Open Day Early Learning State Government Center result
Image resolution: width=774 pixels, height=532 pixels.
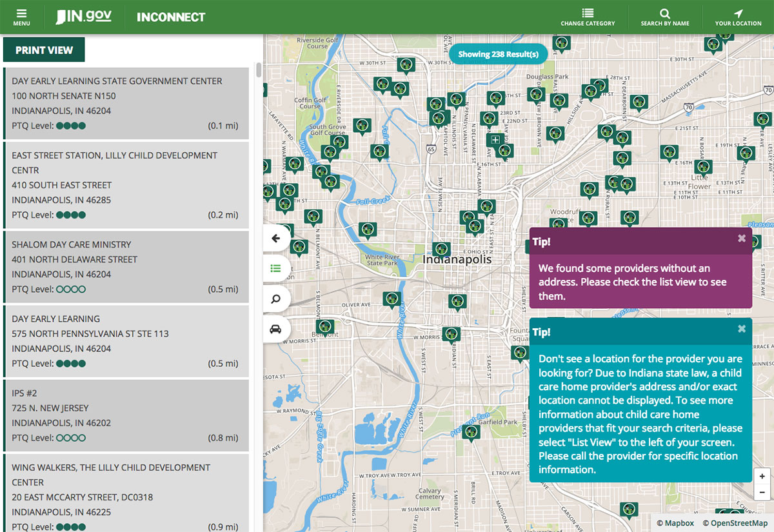click(x=126, y=103)
